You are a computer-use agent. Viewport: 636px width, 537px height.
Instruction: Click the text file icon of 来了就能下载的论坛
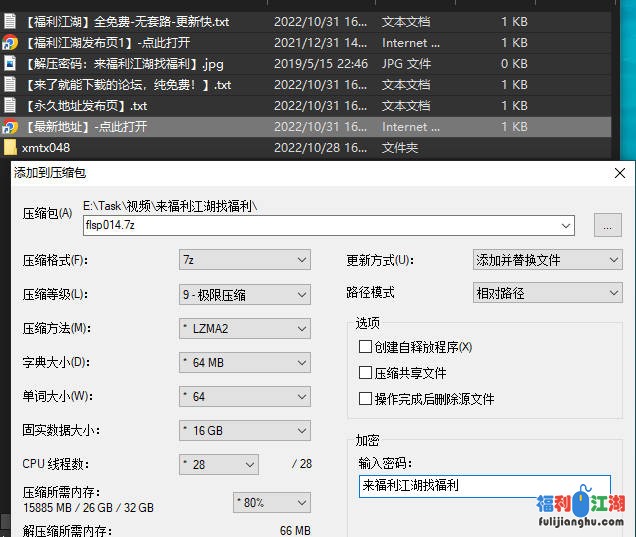[10, 84]
